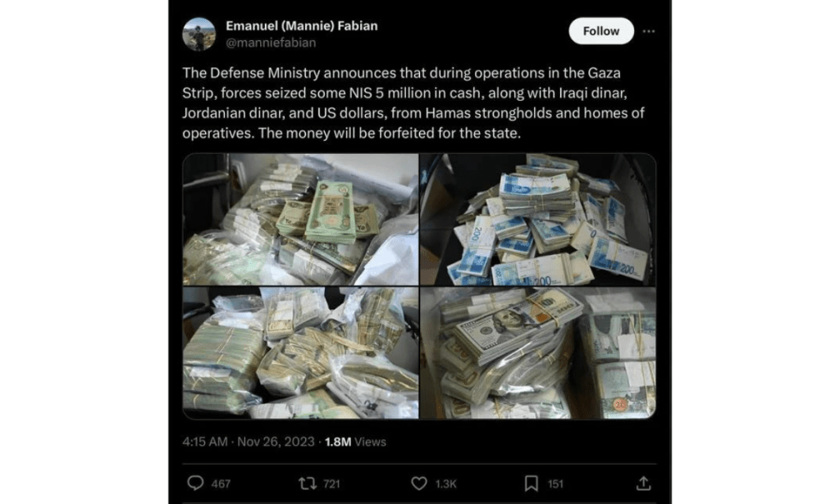The height and width of the screenshot is (504, 840).
Task: Open the bagged cash bundles photo
Action: tap(300, 353)
